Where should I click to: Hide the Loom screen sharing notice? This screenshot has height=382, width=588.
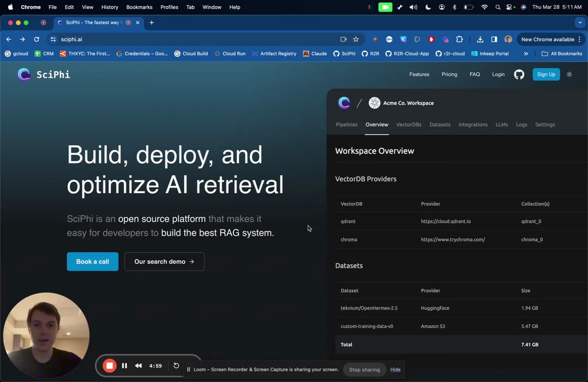(396, 370)
